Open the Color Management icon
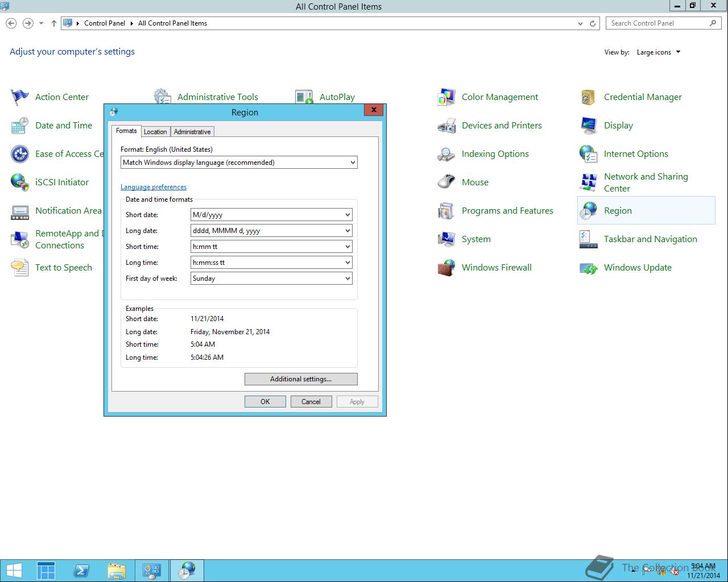Screen dimensions: 728x582 click(446, 97)
